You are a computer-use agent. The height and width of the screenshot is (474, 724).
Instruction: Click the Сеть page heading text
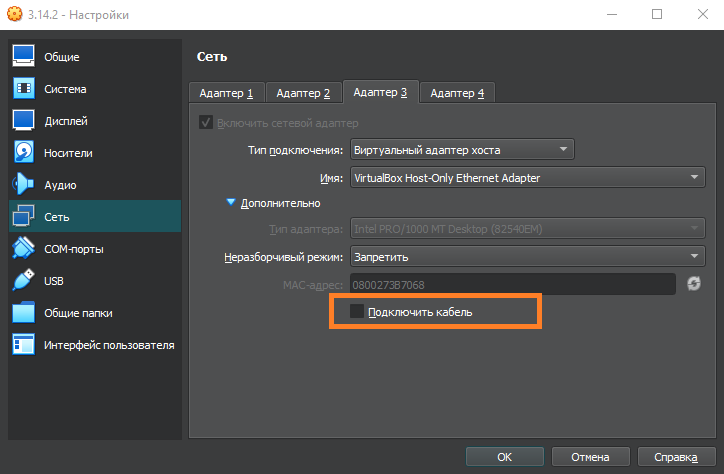pos(212,57)
